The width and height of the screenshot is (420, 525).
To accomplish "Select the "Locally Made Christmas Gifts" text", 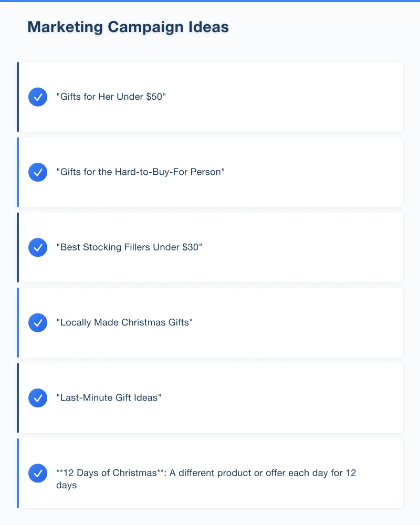I will click(124, 322).
